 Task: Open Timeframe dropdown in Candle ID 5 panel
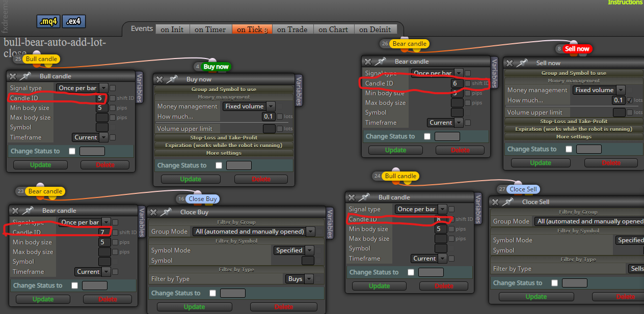coord(90,137)
